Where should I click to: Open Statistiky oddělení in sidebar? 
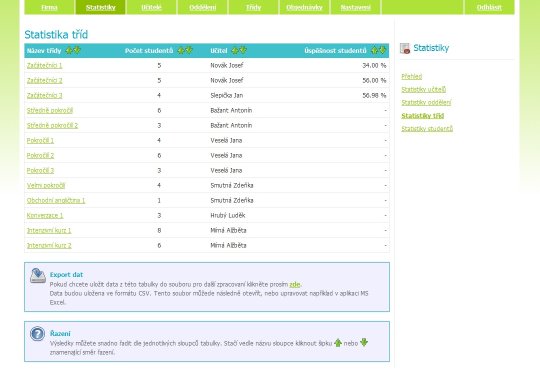[x=426, y=103]
